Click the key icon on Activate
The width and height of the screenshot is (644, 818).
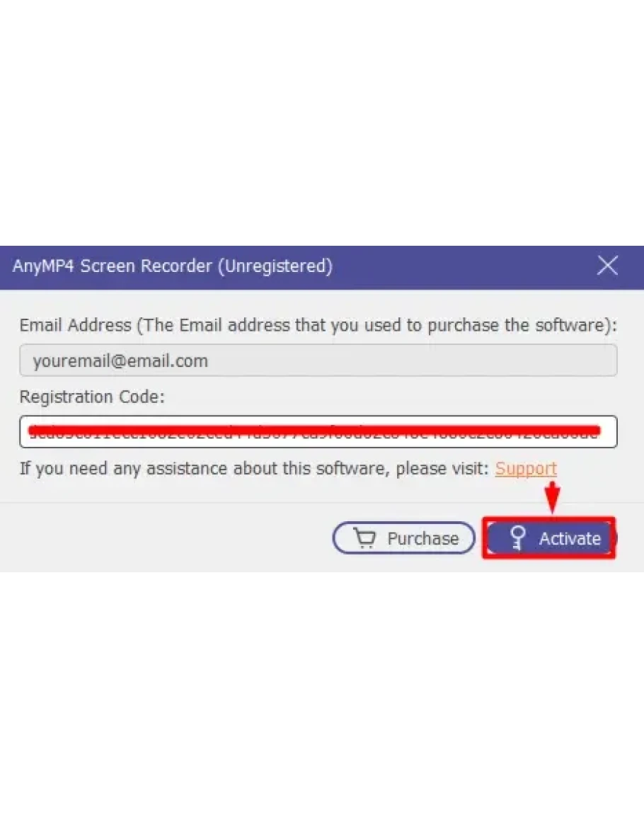[x=519, y=538]
